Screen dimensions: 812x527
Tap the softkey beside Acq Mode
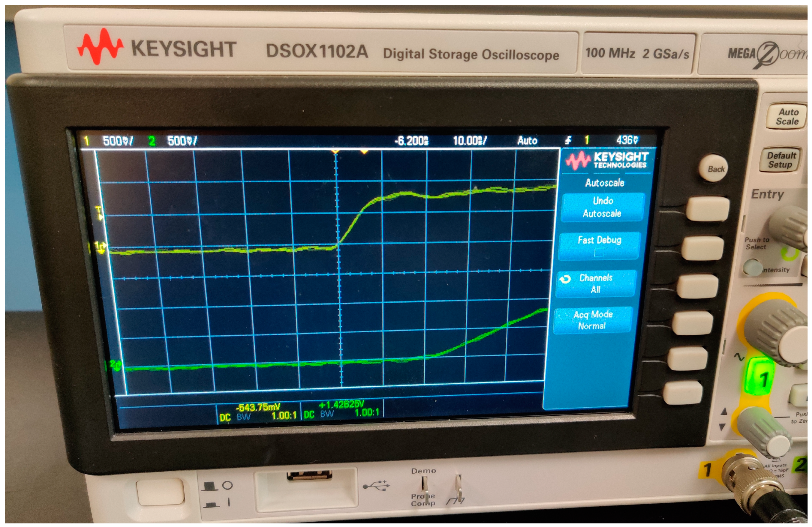click(693, 323)
